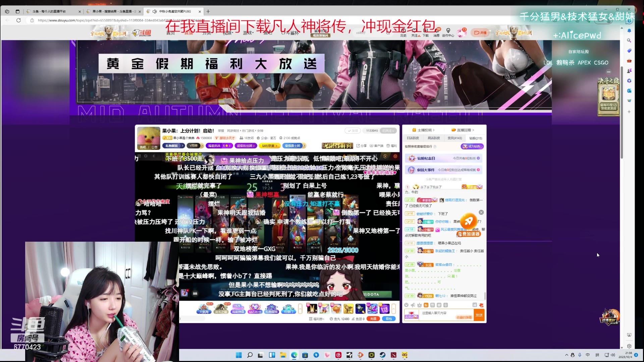Switch to the 贵宾(4143) tab
The width and height of the screenshot is (644, 362).
pos(454,138)
